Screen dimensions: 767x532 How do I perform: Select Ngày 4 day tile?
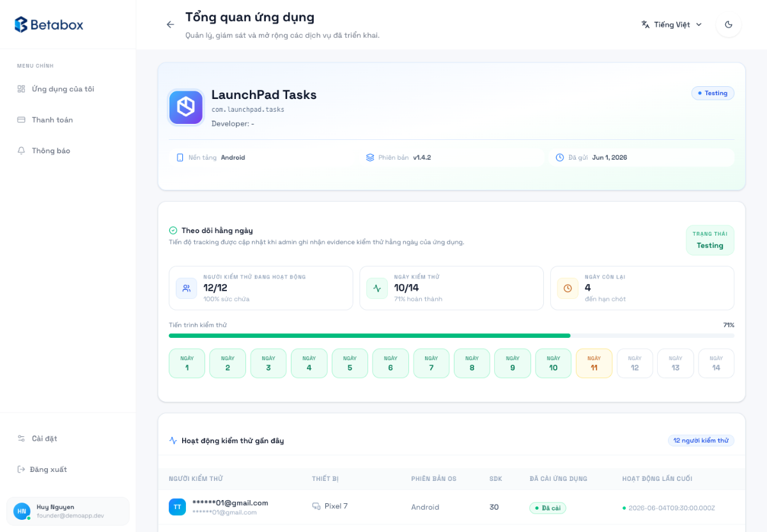[309, 363]
